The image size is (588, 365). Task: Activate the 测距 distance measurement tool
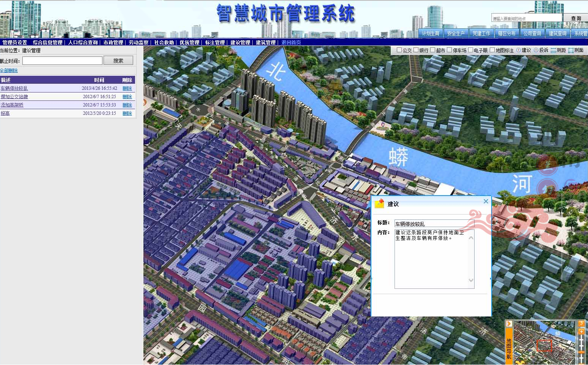click(x=558, y=50)
